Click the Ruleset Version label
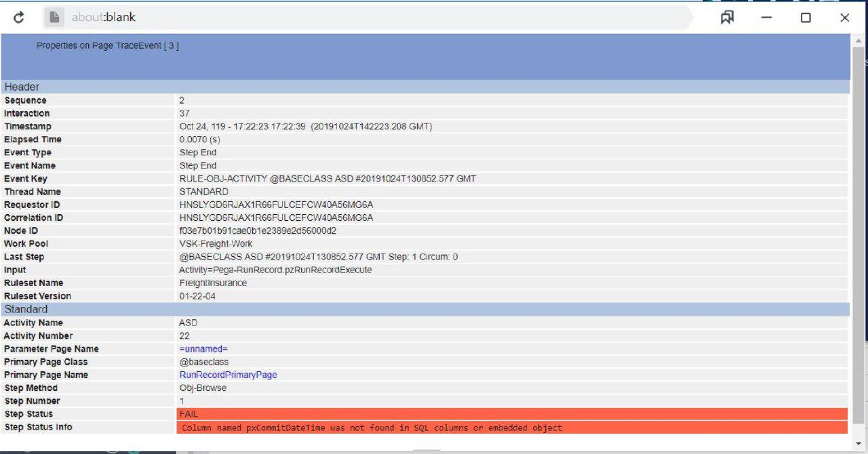 point(37,296)
